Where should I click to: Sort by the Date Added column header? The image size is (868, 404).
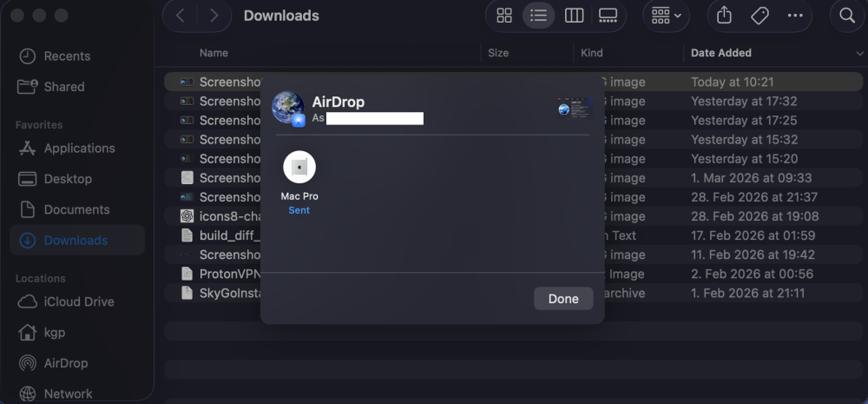[720, 53]
